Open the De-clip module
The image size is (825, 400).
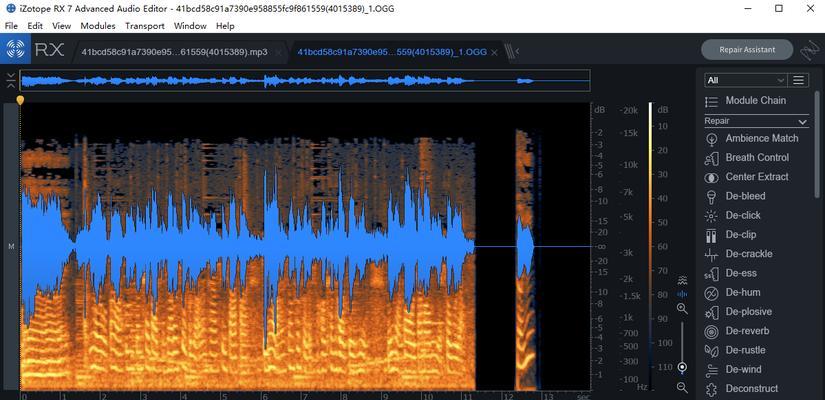point(730,235)
